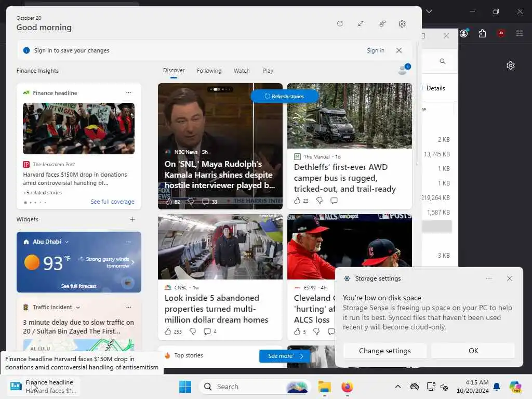This screenshot has height=399, width=532.
Task: Click See full coverage link
Action: (x=112, y=202)
